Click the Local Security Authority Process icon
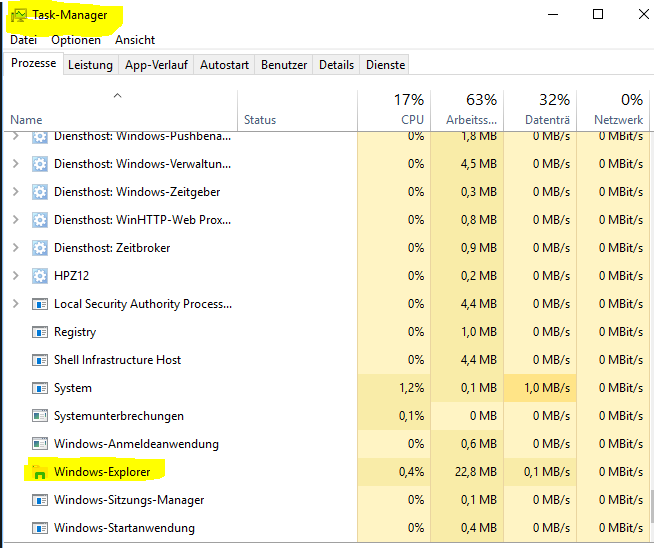 40,304
